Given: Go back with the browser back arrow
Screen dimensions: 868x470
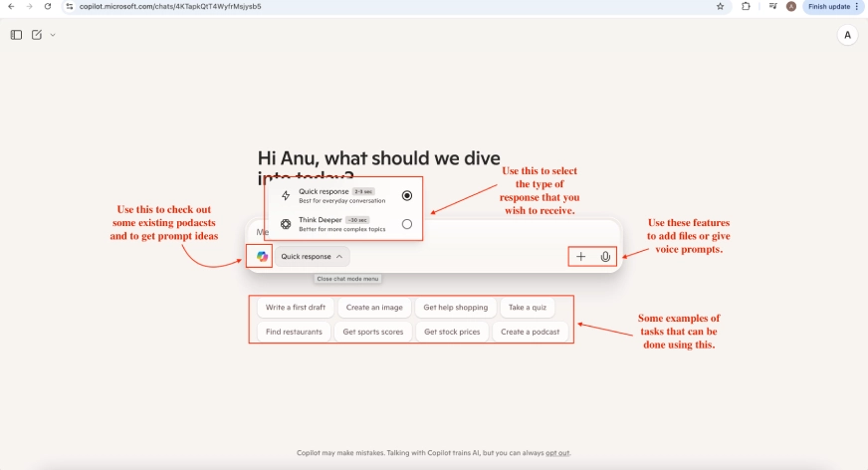Looking at the screenshot, I should pos(11,7).
